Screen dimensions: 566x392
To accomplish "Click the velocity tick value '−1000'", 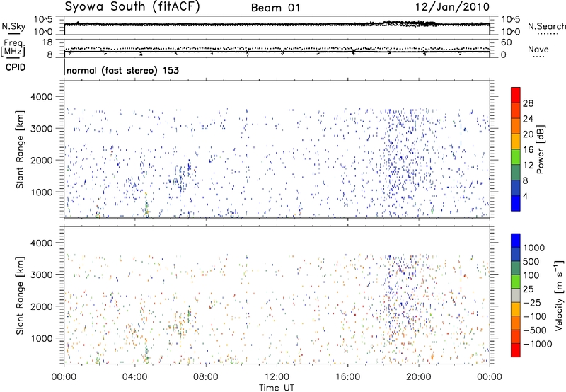I will (538, 344).
